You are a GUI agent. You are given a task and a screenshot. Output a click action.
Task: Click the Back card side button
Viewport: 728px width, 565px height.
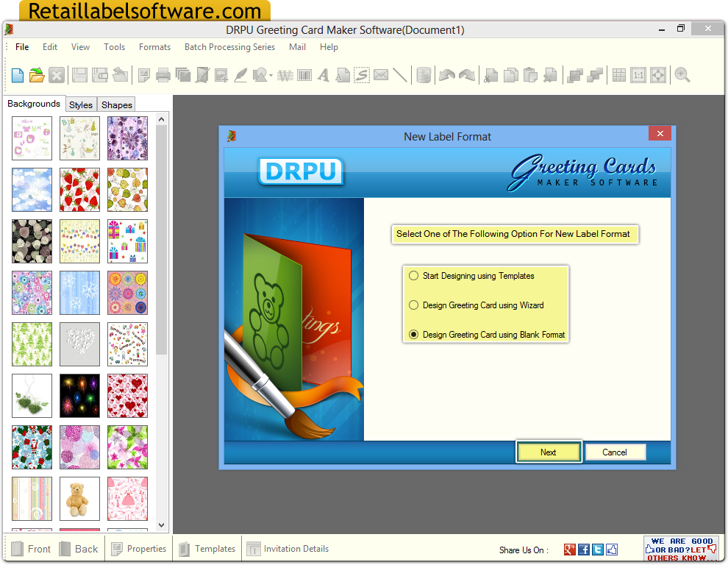tap(79, 549)
